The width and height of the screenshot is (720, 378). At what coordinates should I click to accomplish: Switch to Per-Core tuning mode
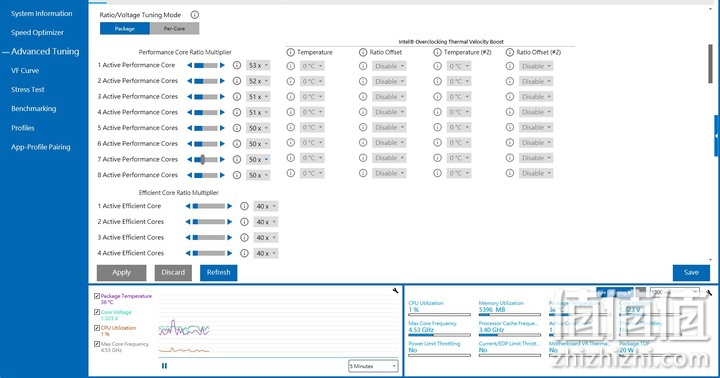coord(174,28)
